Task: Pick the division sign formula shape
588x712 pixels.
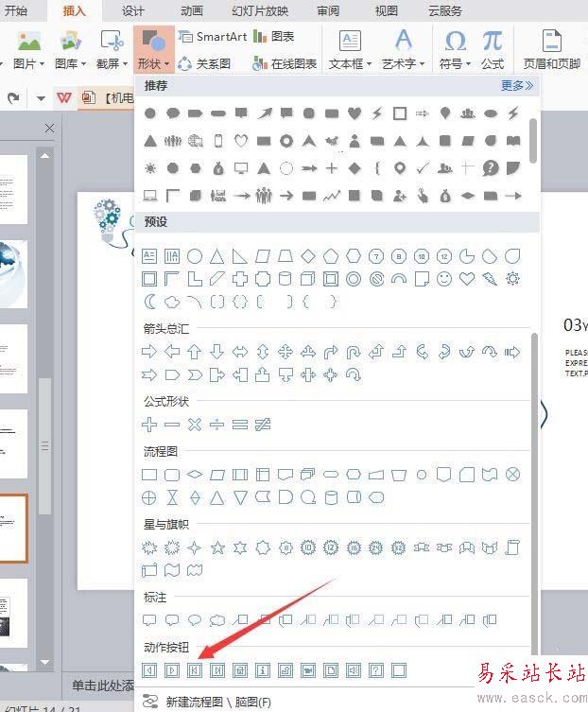Action: (217, 425)
